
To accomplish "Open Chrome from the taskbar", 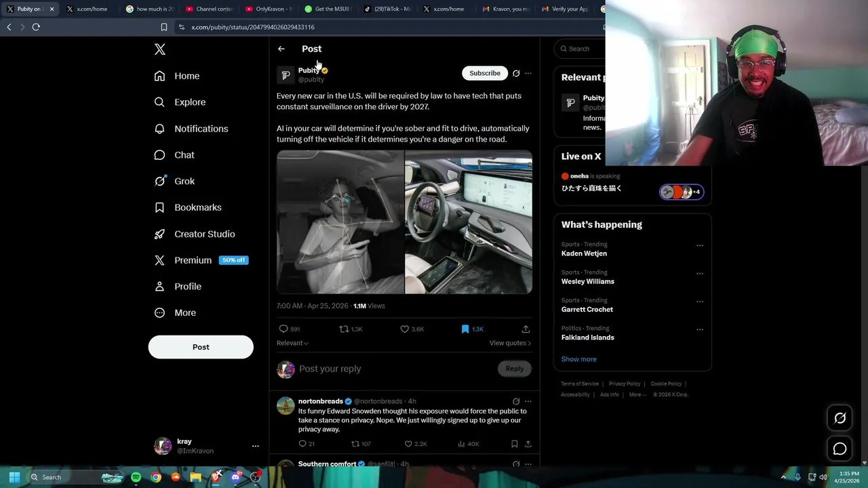I will click(156, 477).
